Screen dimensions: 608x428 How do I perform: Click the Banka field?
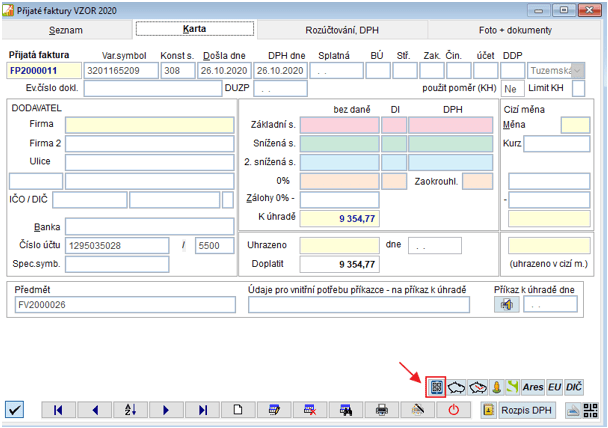point(150,226)
